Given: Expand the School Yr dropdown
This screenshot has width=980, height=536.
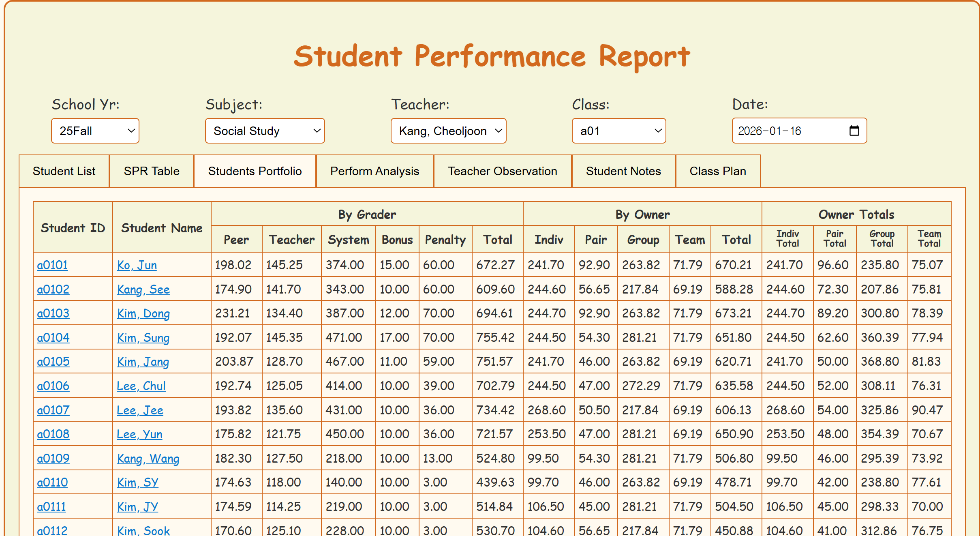Looking at the screenshot, I should [x=95, y=131].
